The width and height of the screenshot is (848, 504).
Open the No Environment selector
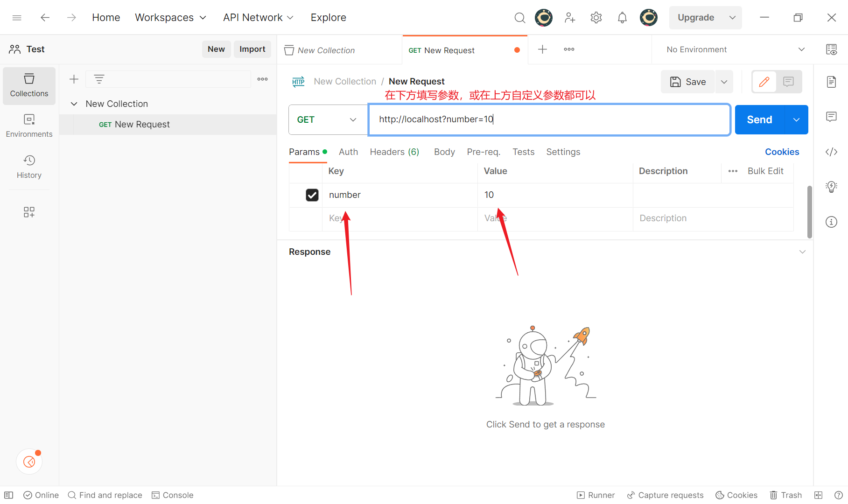click(x=736, y=49)
